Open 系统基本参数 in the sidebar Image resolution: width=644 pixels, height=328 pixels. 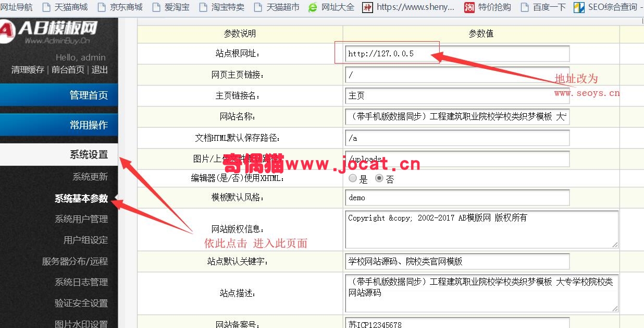tap(81, 199)
